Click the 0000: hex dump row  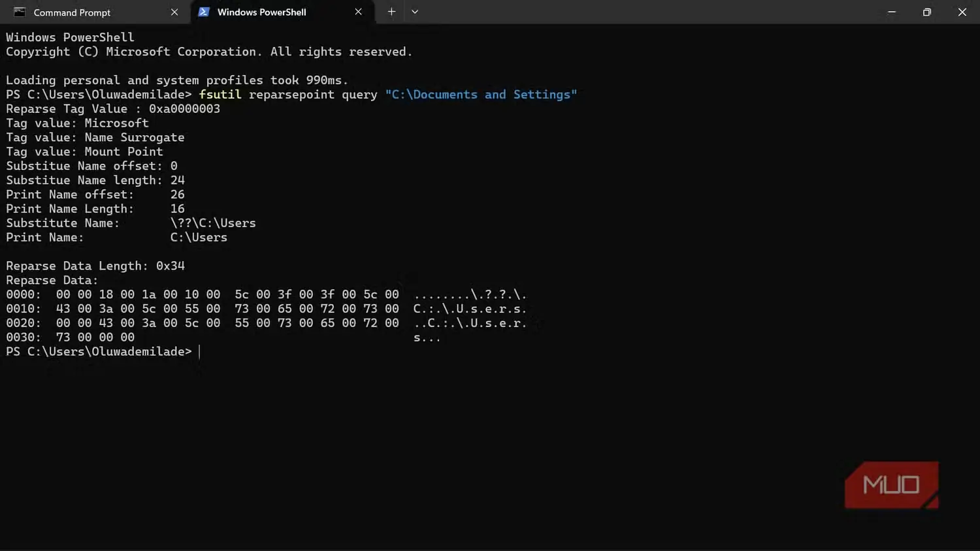click(x=267, y=295)
